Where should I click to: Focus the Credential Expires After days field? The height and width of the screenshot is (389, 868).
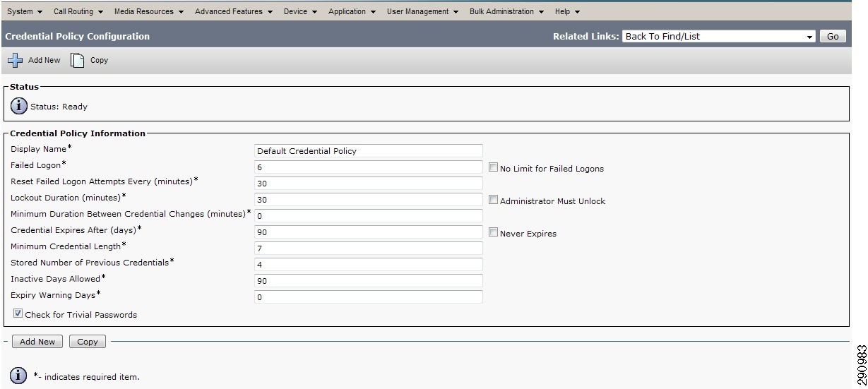(x=369, y=232)
